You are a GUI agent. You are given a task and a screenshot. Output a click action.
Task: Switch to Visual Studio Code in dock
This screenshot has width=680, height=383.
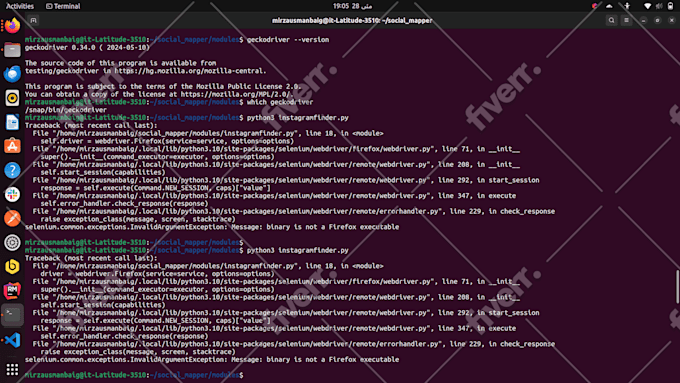(12, 340)
